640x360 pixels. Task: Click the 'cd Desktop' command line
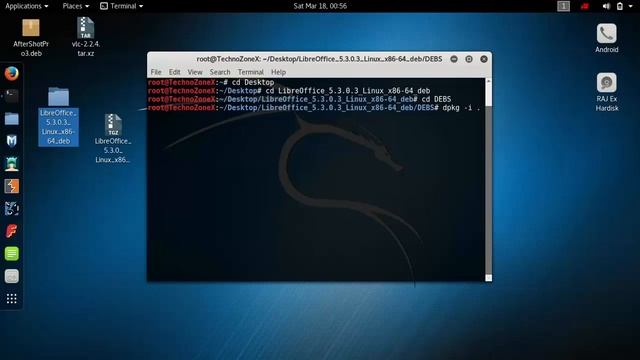click(x=211, y=82)
